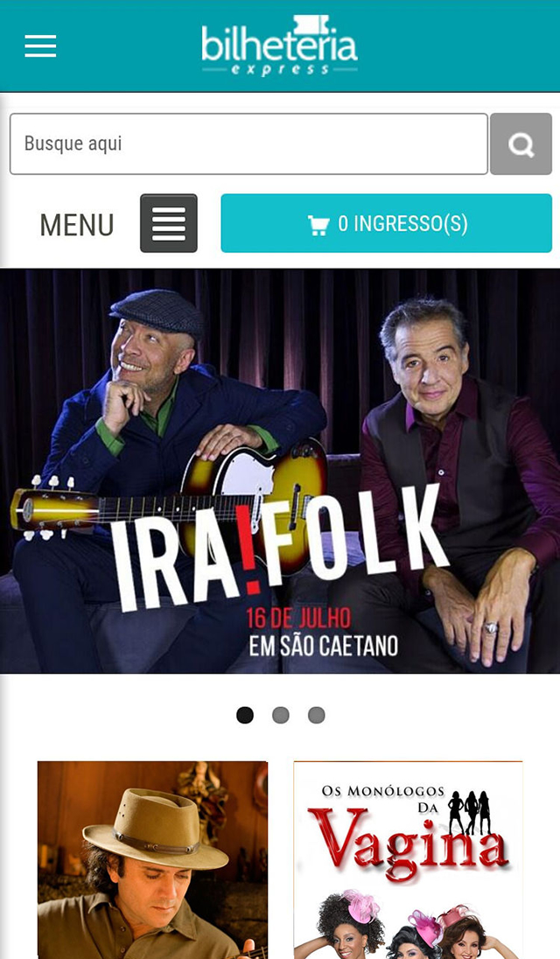Click the Em São Caetano banner text
The image size is (560, 959).
324,647
